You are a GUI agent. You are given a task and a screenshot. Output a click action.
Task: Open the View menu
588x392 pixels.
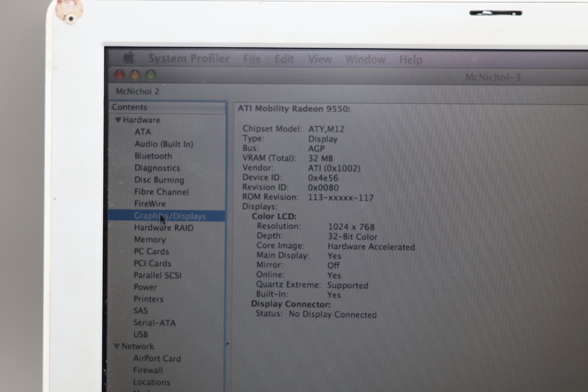(320, 59)
